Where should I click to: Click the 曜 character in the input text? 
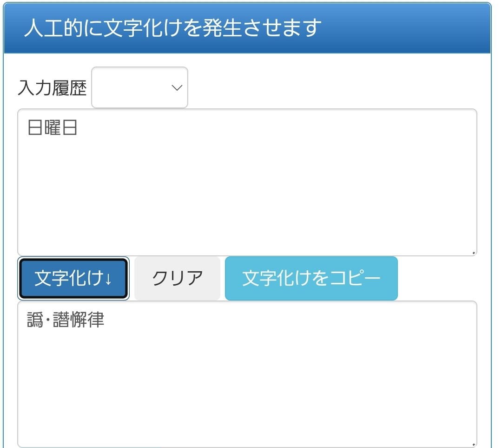pyautogui.click(x=52, y=127)
